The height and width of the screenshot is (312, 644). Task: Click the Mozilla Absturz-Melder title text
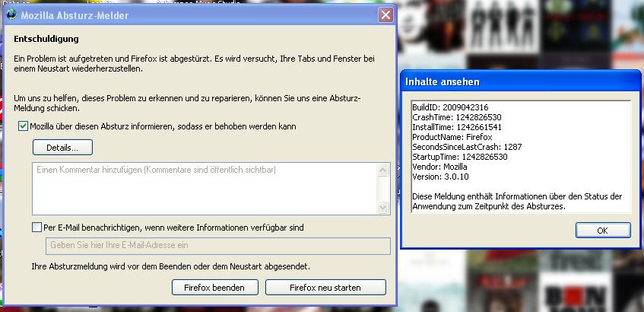[x=75, y=16]
